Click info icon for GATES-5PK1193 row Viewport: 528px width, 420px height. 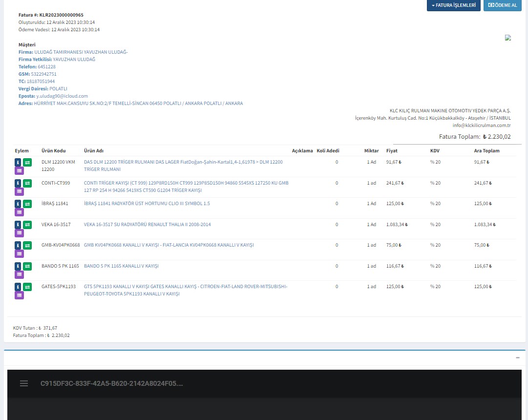point(18,287)
